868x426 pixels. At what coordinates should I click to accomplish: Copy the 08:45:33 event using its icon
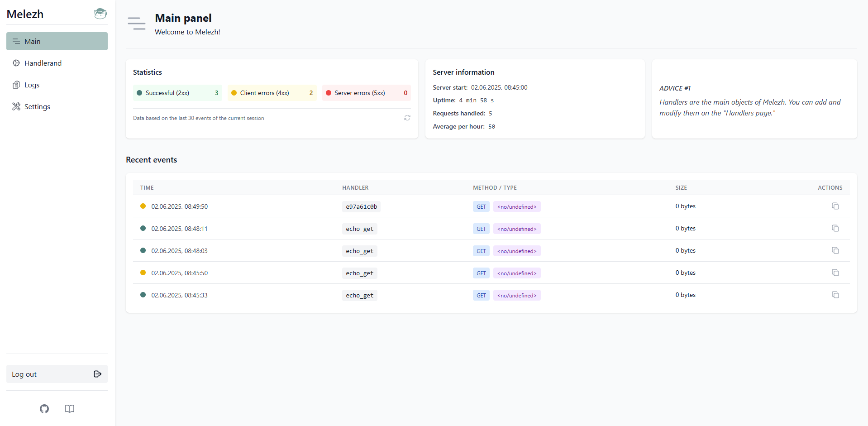835,295
